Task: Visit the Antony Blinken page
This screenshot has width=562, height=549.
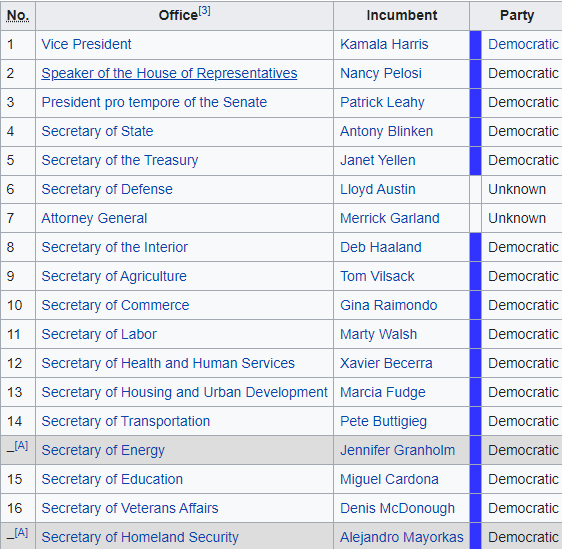Action: (x=386, y=132)
